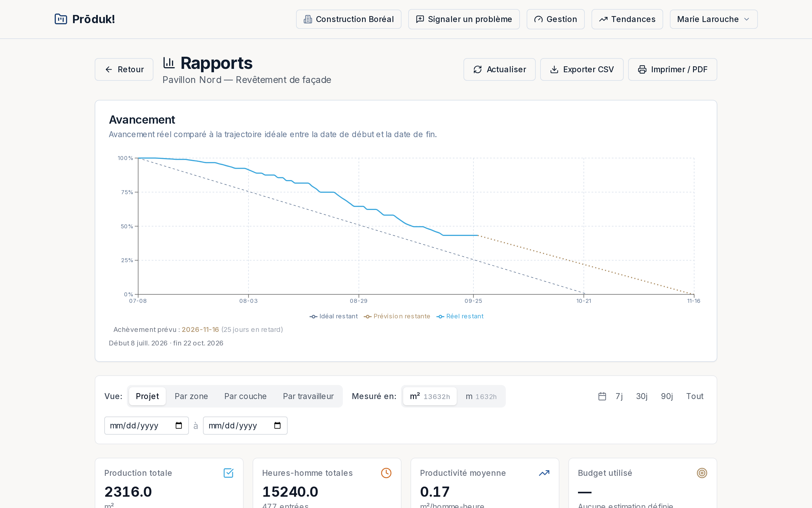Select the Tout date range
This screenshot has width=812, height=508.
[694, 396]
